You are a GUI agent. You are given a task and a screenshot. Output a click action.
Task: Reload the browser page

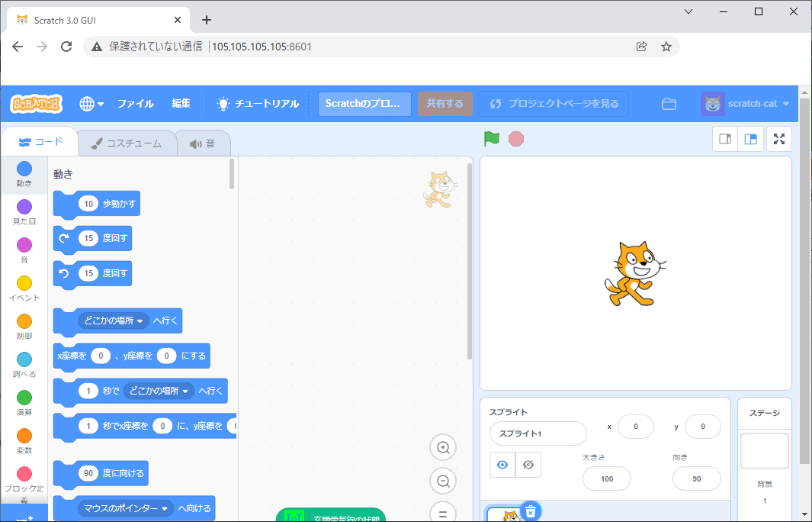pos(66,47)
